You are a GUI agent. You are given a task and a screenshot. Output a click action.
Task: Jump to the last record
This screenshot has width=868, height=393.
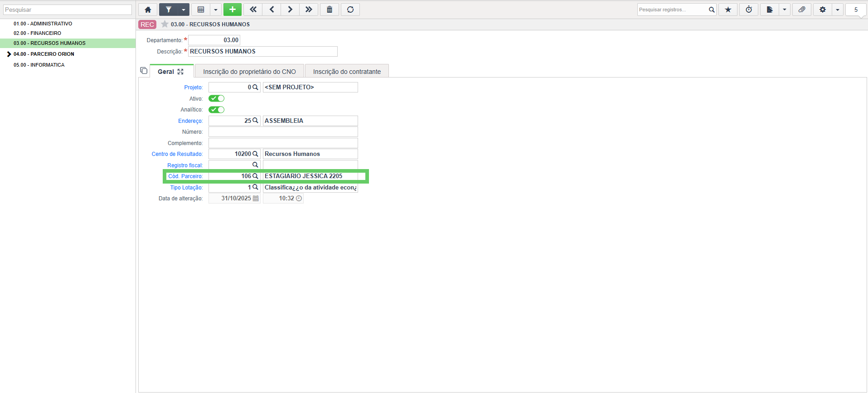coord(309,10)
